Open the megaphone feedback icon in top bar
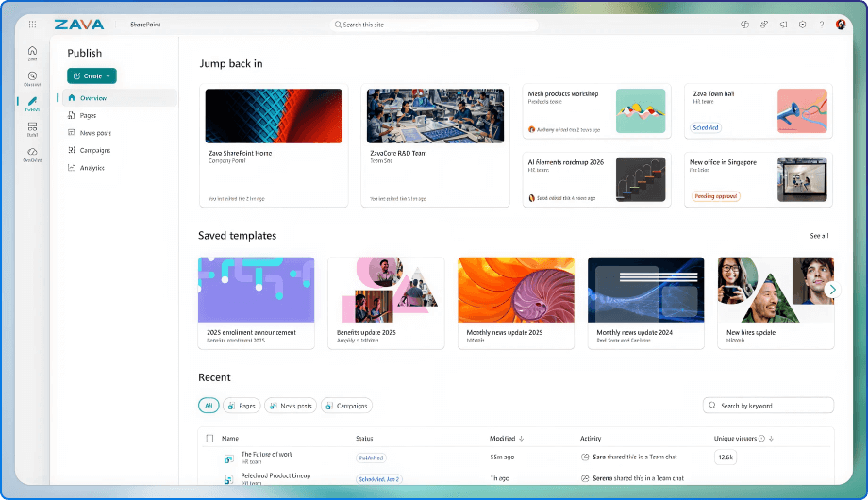Image resolution: width=868 pixels, height=500 pixels. pyautogui.click(x=783, y=25)
